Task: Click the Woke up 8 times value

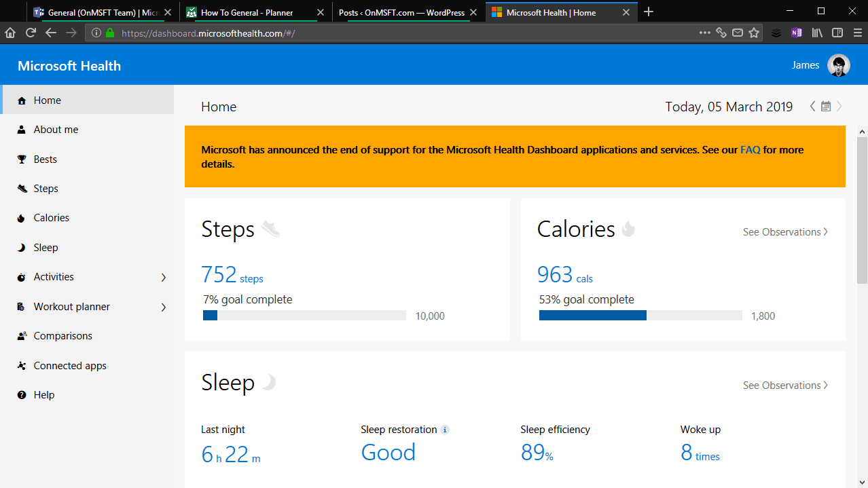Action: (700, 453)
